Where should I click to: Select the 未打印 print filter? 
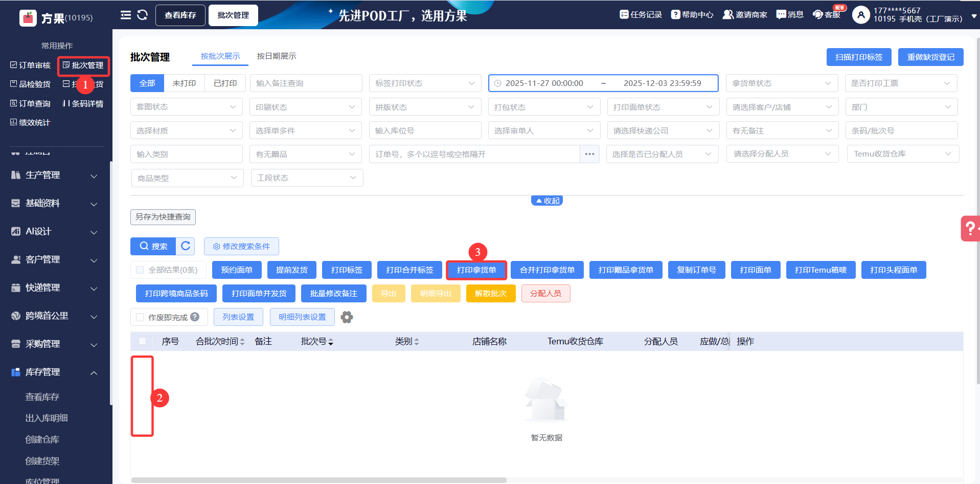(x=184, y=83)
